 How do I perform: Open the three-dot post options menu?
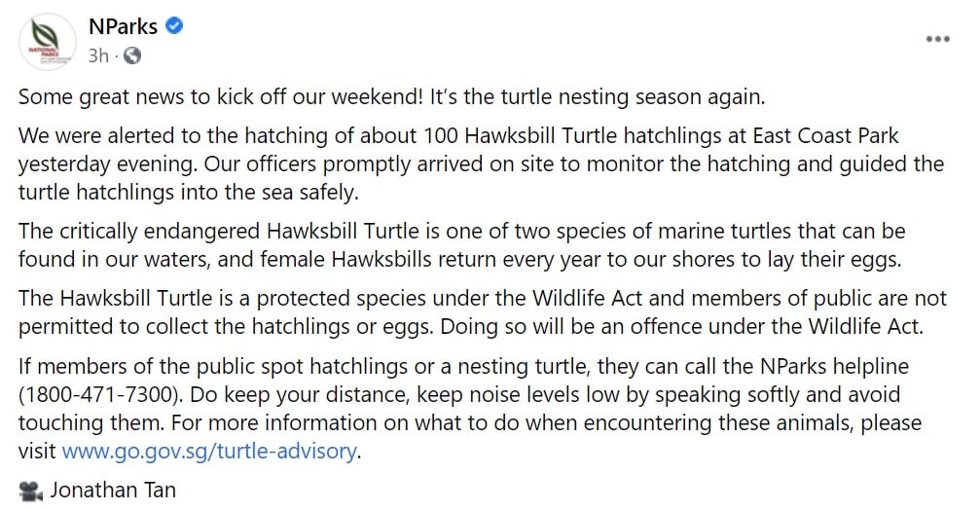(x=937, y=40)
